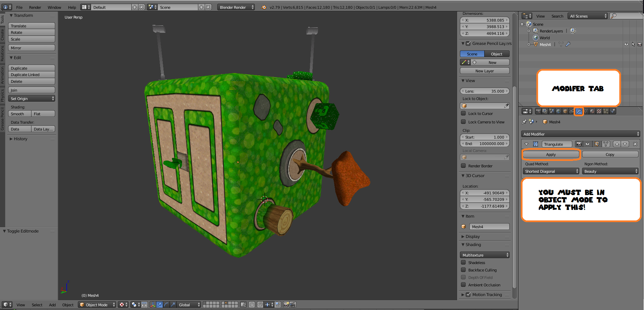Open the 3D view Select menu

tap(37, 305)
